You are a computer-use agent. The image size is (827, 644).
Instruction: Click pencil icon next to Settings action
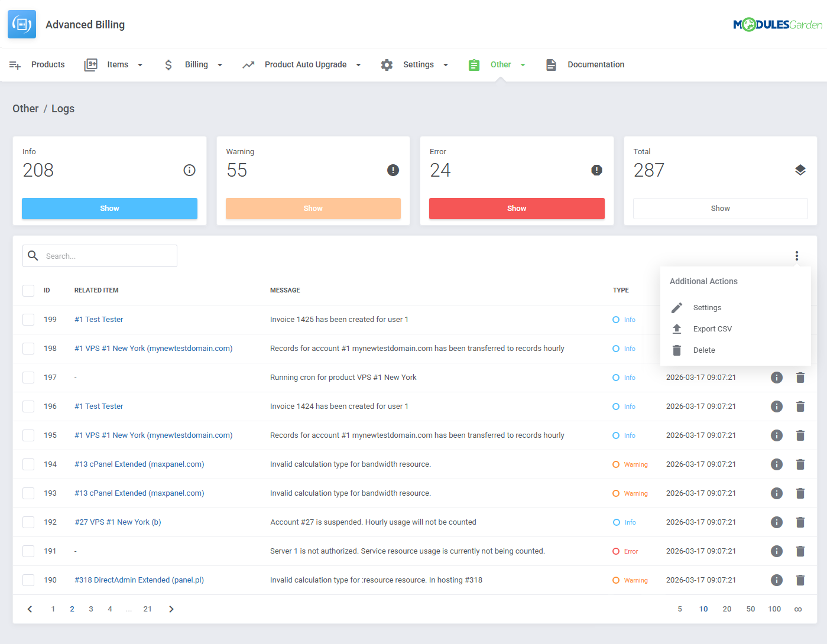click(x=677, y=308)
